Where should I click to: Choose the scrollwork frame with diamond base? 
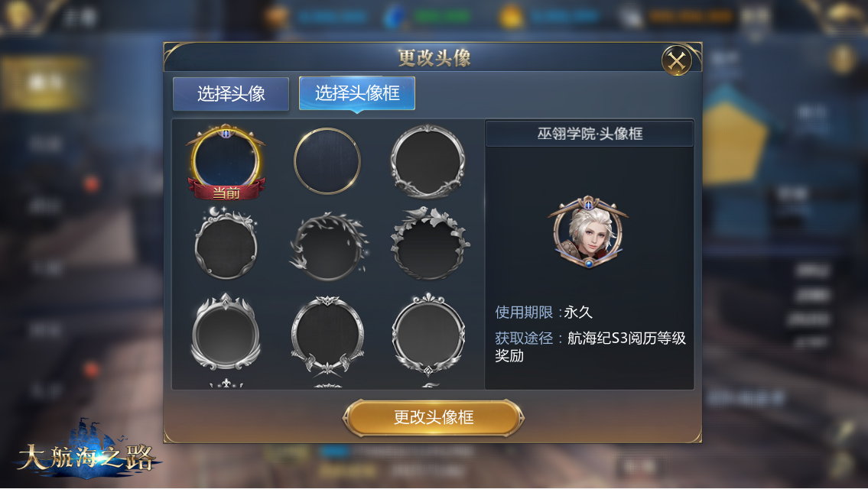coord(428,334)
